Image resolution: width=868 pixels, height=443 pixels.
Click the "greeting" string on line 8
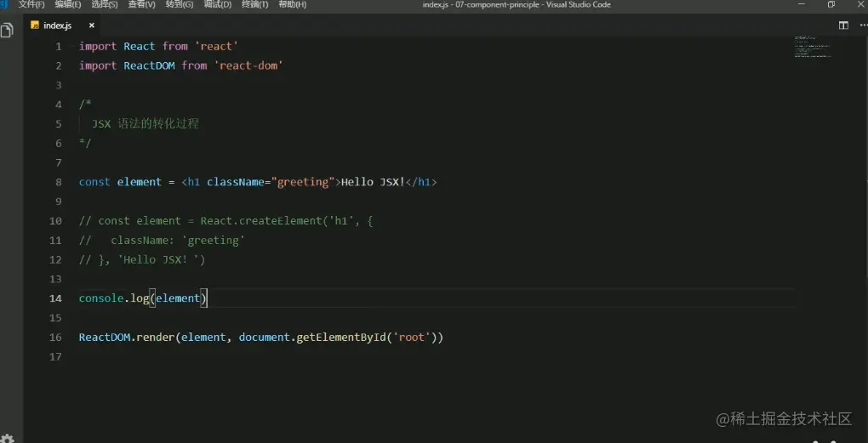click(x=303, y=182)
